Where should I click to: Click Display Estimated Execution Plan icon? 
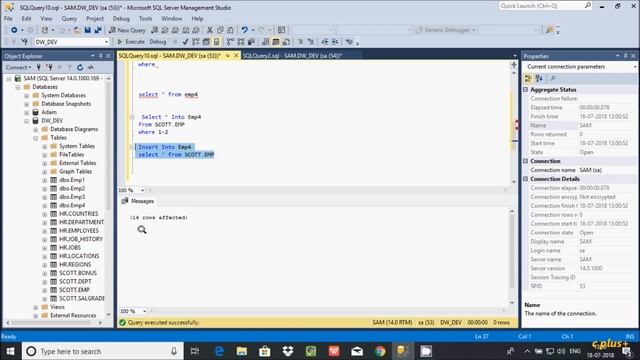click(196, 42)
